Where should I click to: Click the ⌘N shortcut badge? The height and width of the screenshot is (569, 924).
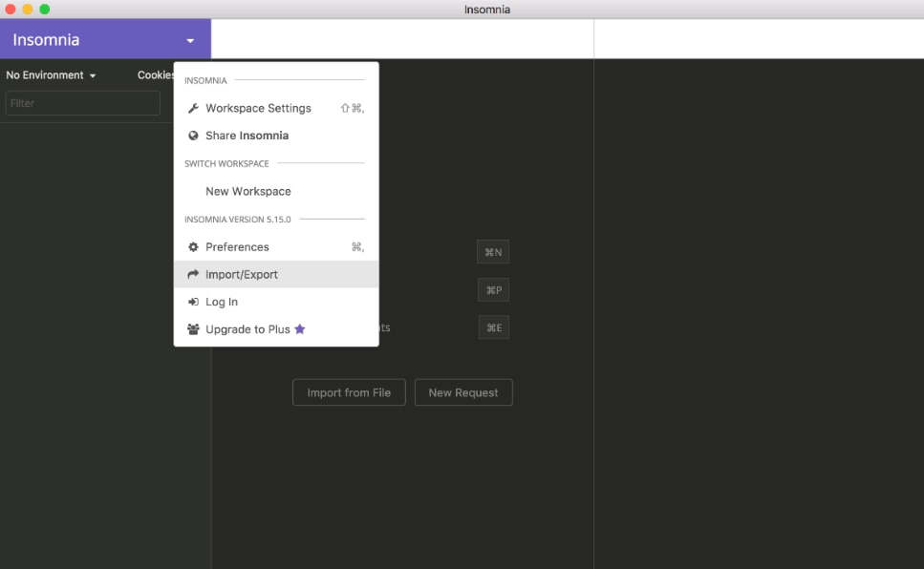(493, 252)
